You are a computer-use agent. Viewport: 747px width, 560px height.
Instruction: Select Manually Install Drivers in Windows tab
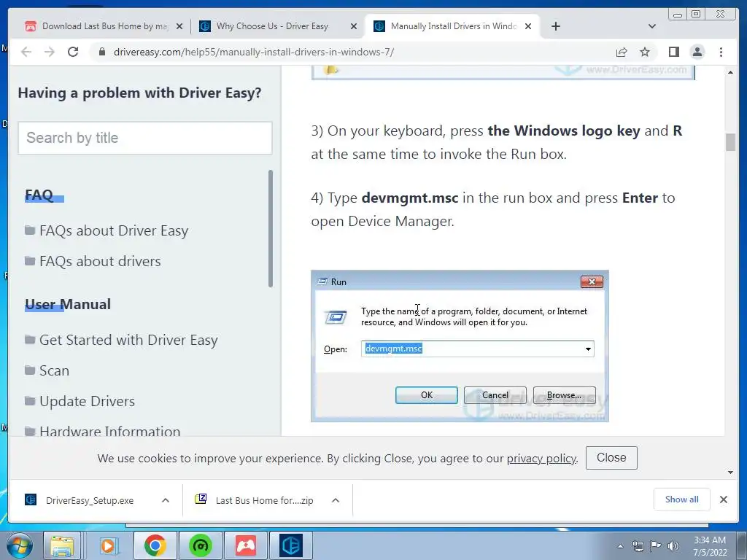[452, 26]
